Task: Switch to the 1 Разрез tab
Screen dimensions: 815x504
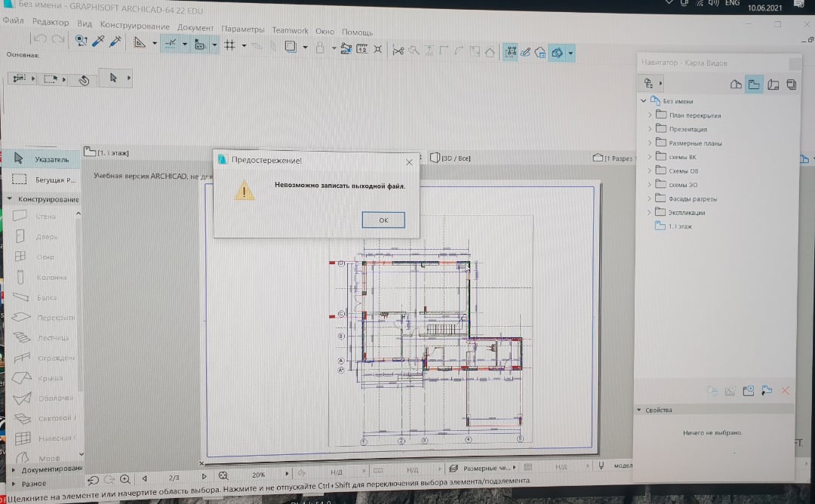Action: (x=612, y=158)
